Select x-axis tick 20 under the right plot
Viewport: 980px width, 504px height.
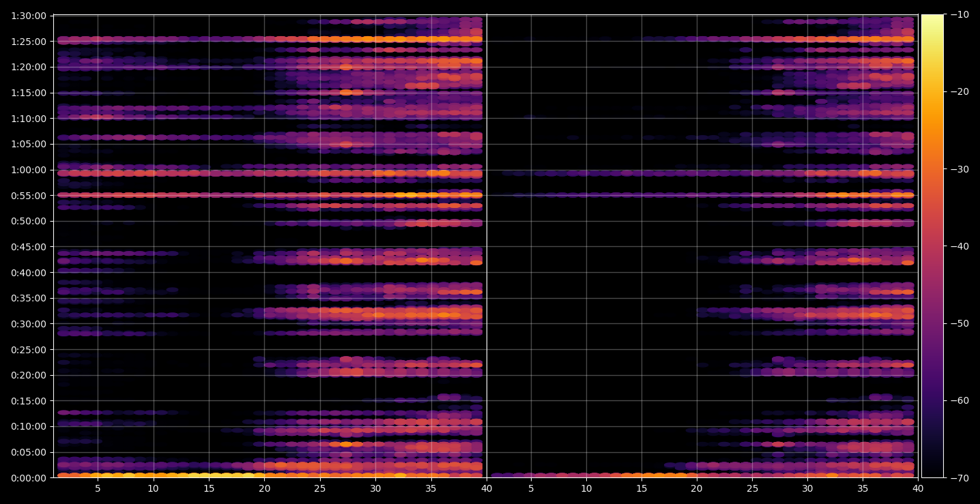pos(697,488)
